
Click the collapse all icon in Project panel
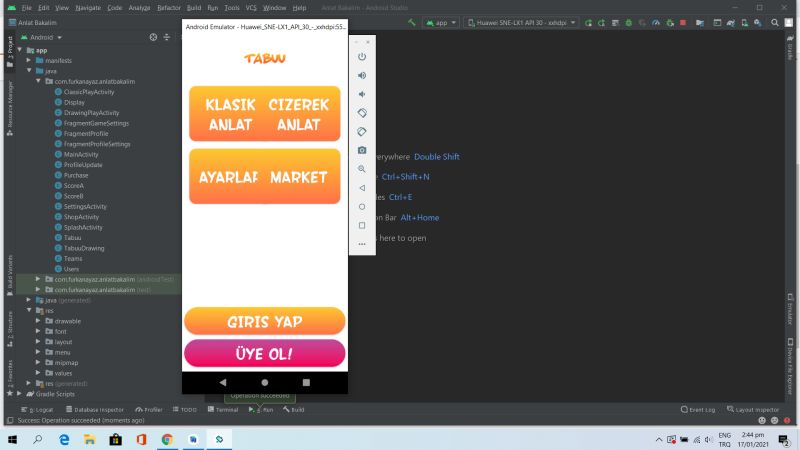[x=167, y=37]
